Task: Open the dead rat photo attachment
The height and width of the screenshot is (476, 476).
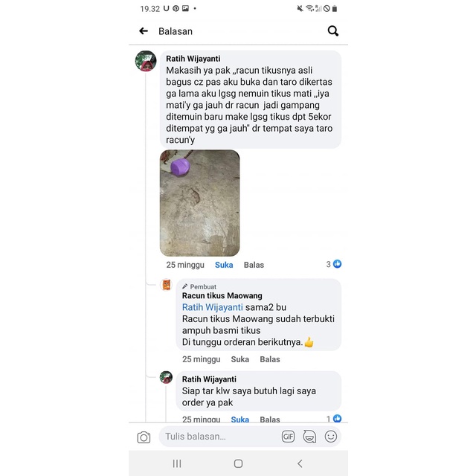Action: [x=200, y=203]
